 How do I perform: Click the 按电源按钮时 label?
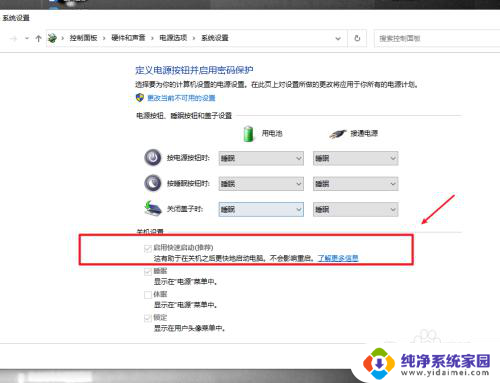coord(188,158)
